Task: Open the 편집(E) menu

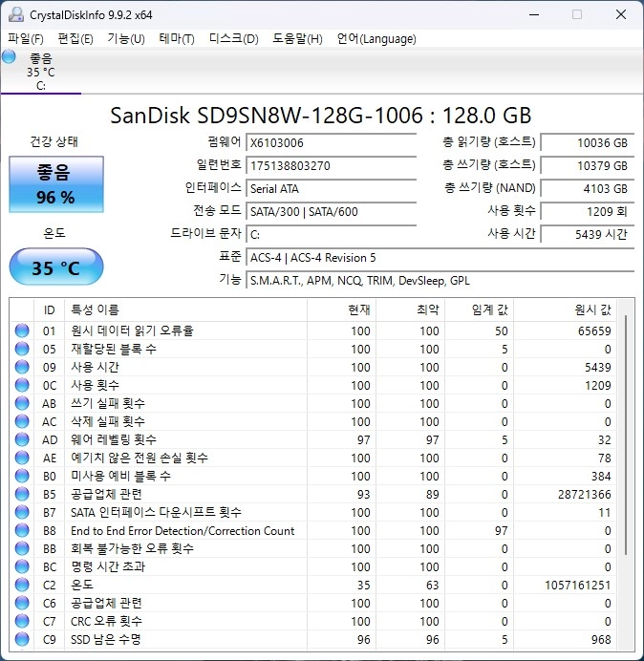Action: 75,39
